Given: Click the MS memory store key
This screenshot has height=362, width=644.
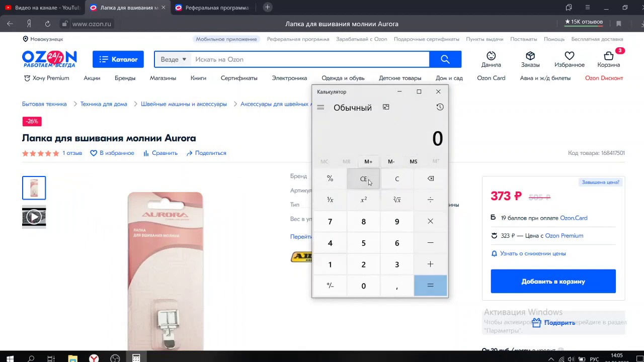Looking at the screenshot, I should click(413, 161).
